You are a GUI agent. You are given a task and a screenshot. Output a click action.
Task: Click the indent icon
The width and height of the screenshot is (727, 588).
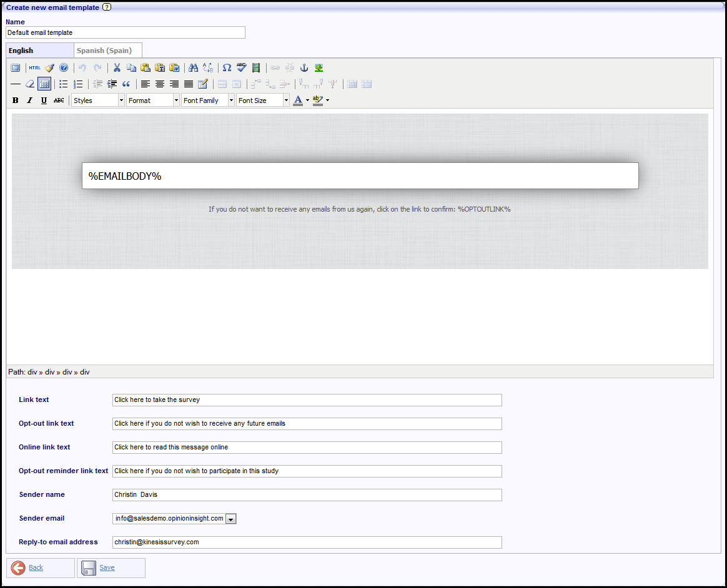112,84
